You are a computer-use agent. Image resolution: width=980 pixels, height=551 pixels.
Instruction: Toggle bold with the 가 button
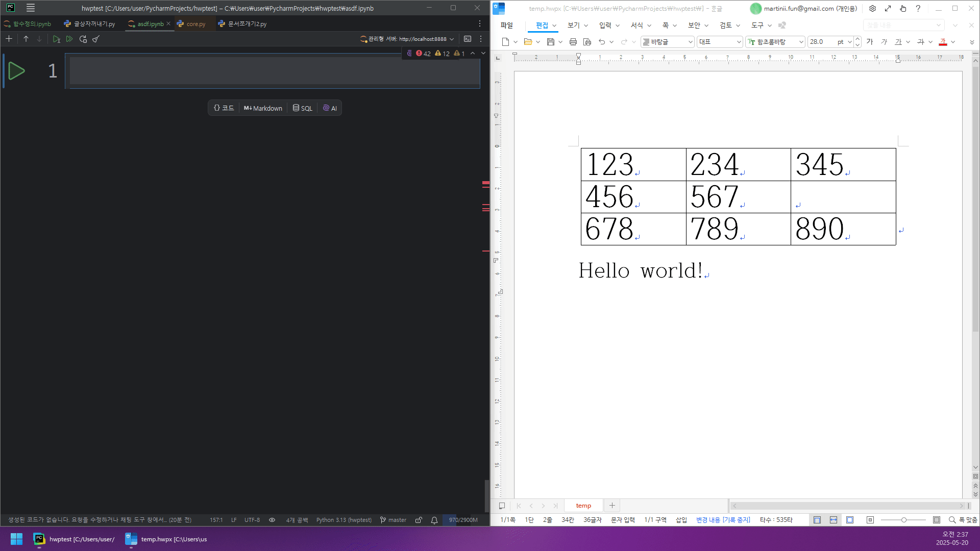coord(870,42)
